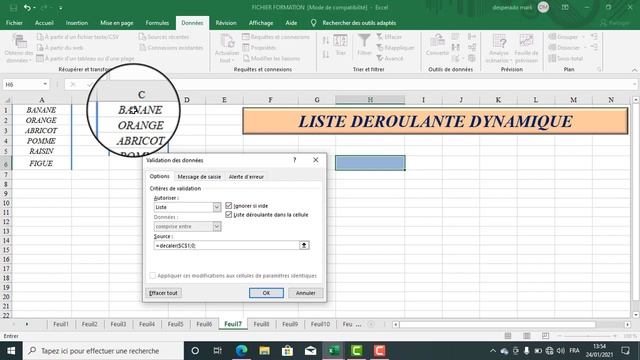
Task: Expand the Name Box dropdown arrow
Action: pyautogui.click(x=45, y=84)
